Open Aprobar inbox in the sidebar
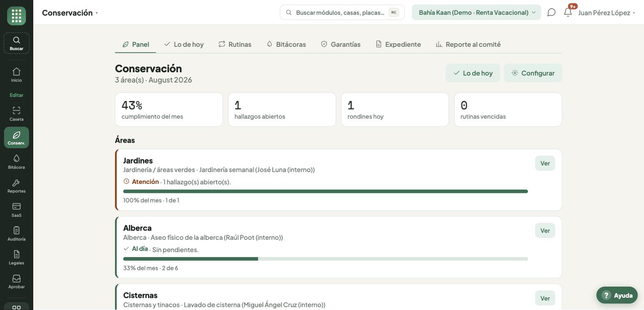644x310 pixels. pos(16,281)
